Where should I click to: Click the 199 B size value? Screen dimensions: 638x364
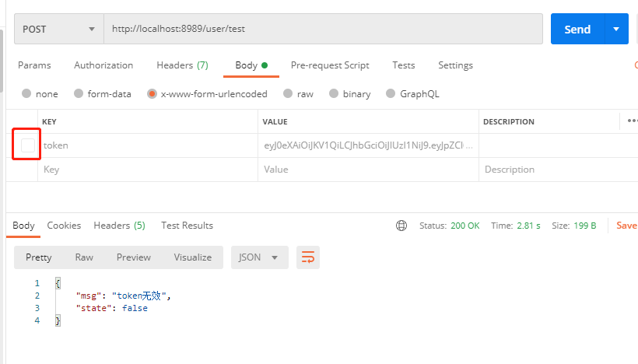pos(584,226)
